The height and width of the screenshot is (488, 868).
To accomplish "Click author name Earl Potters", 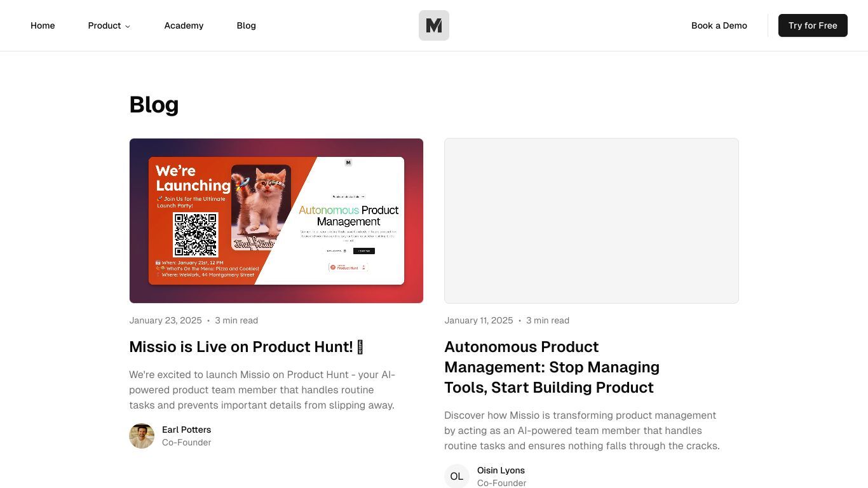I will pyautogui.click(x=186, y=430).
